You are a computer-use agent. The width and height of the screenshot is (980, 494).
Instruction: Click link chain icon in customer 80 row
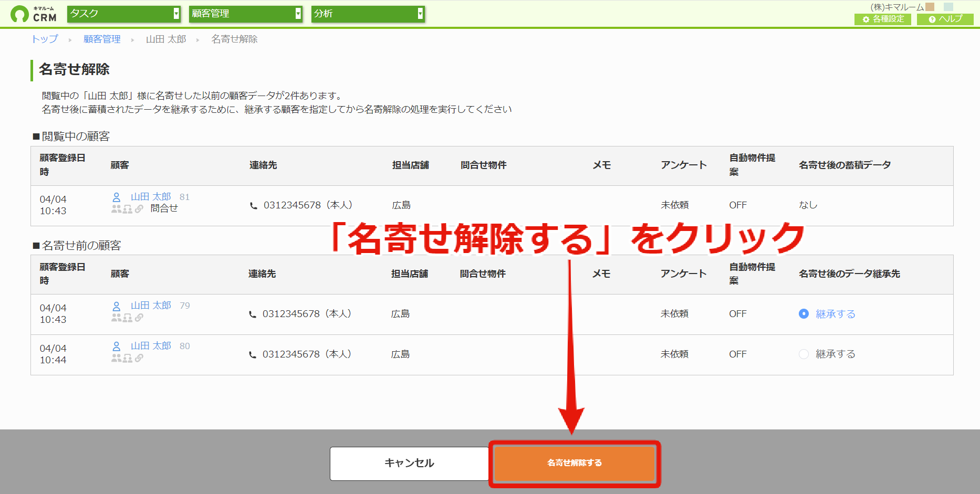(139, 358)
